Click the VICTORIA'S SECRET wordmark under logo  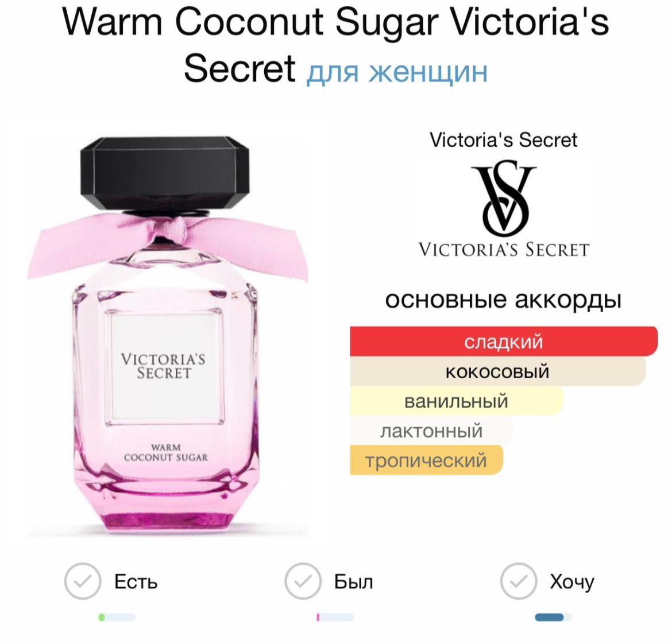(x=504, y=250)
